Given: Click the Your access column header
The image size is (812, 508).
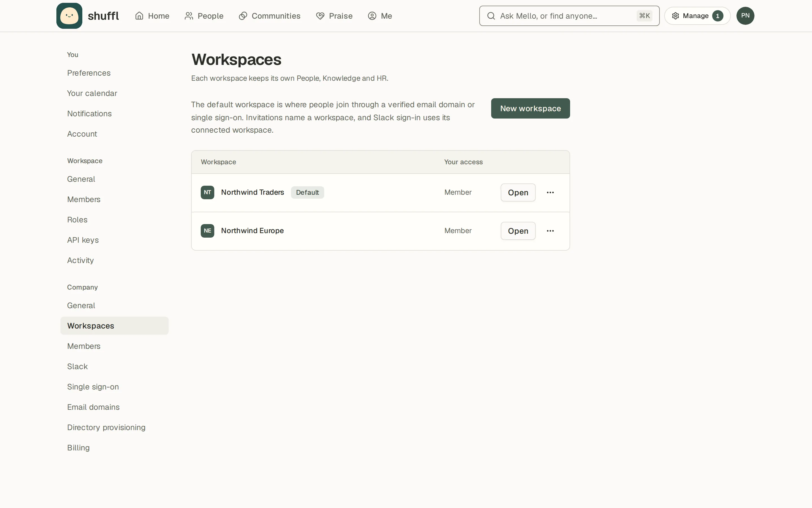Looking at the screenshot, I should point(464,162).
